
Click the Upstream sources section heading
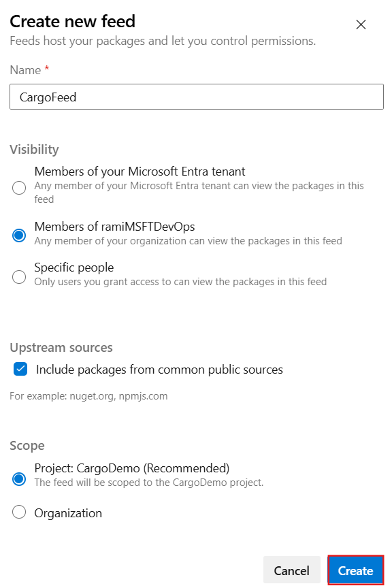pyautogui.click(x=61, y=347)
